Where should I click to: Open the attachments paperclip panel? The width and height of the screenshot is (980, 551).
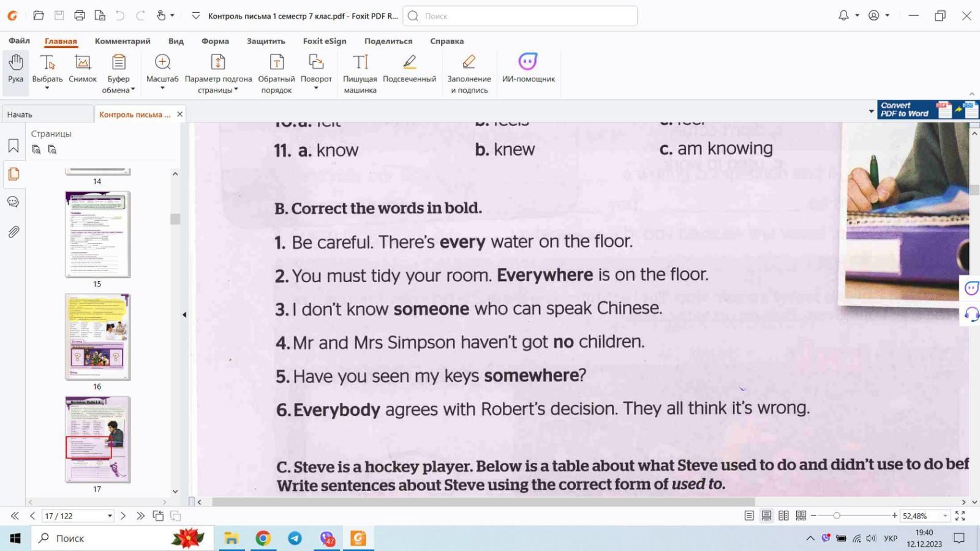coord(13,232)
